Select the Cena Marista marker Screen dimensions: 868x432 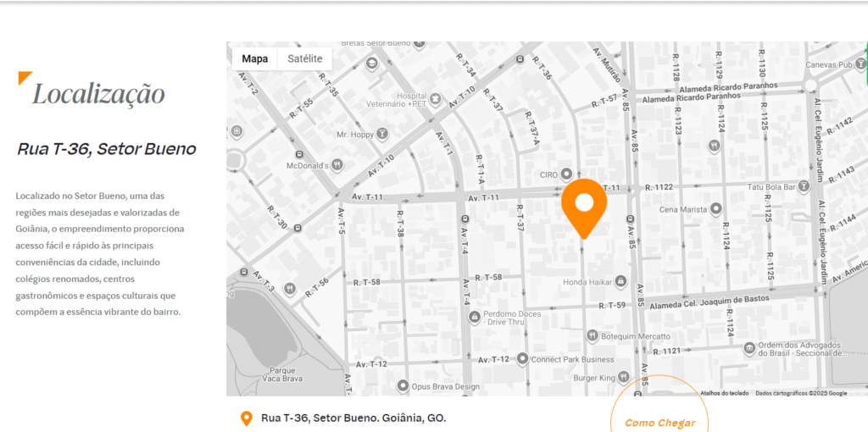tap(716, 209)
